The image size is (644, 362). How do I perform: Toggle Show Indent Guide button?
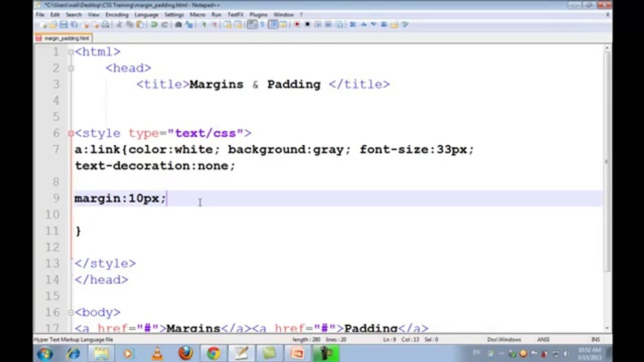(273, 24)
